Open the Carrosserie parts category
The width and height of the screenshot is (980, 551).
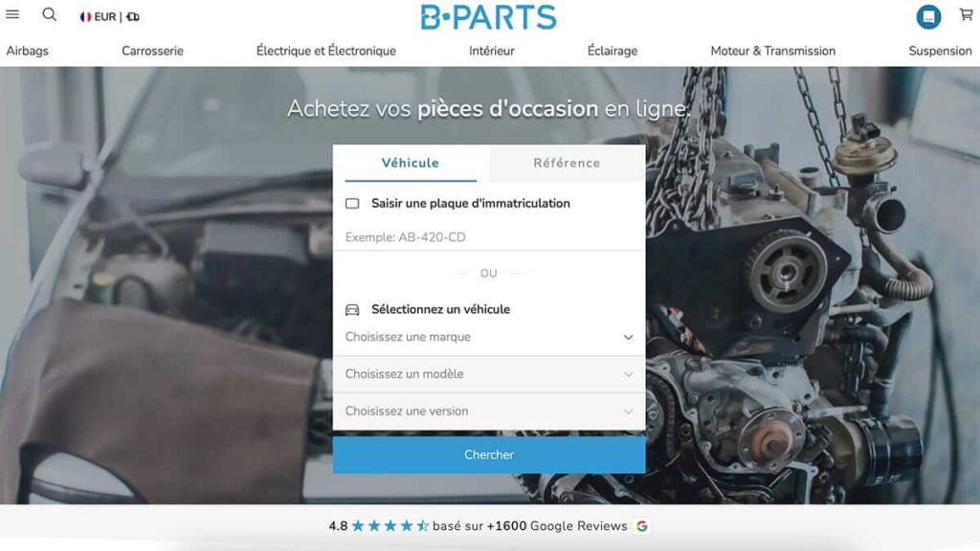point(152,51)
